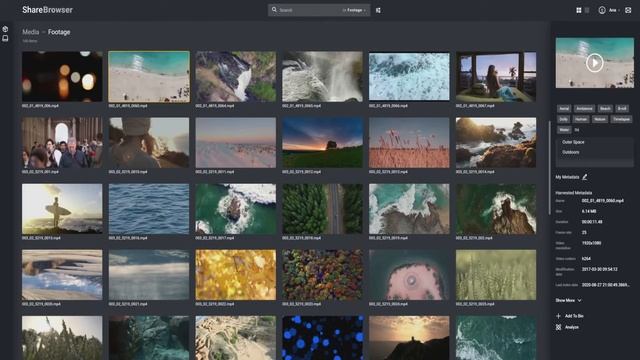Viewport: 640px width, 360px height.
Task: Grab the vertical scrollbar of the grid
Action: coord(549,167)
